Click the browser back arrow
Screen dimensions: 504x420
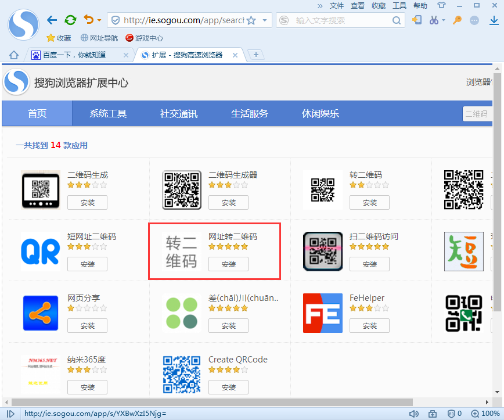[52, 20]
